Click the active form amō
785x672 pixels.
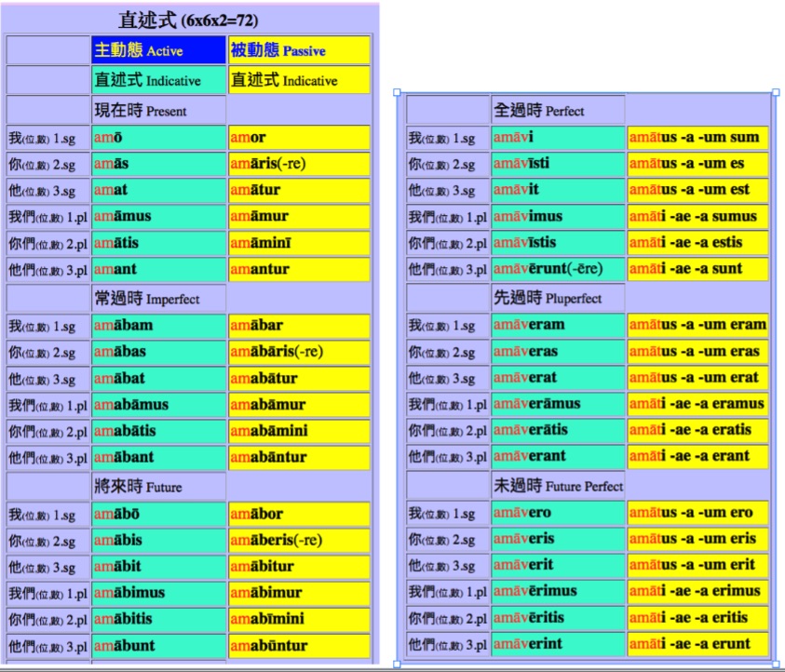[158, 138]
